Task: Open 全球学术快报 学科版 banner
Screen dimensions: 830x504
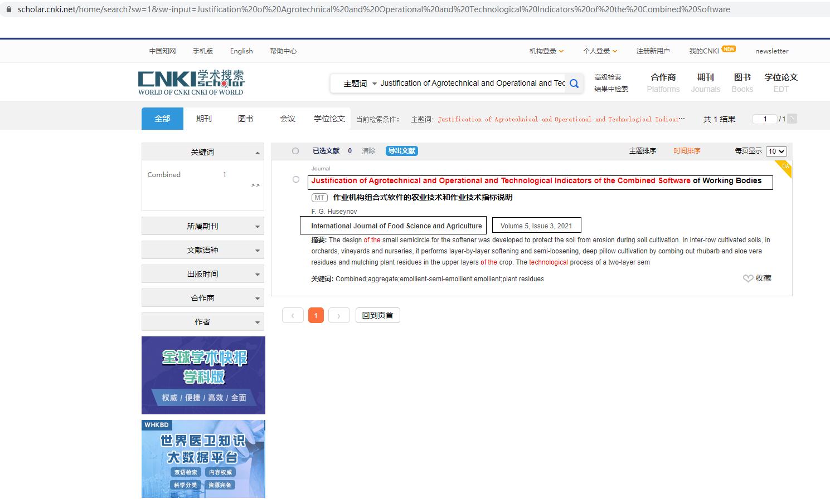Action: [203, 375]
